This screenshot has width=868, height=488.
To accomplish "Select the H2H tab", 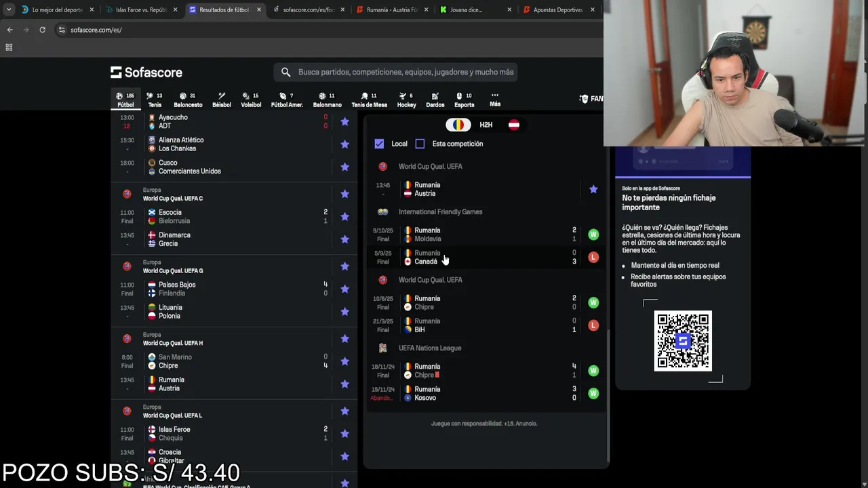I will [x=486, y=125].
